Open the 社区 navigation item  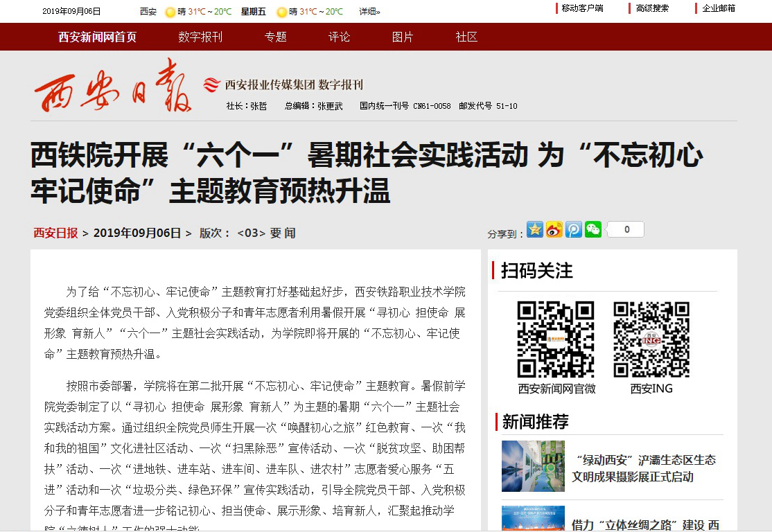point(466,37)
